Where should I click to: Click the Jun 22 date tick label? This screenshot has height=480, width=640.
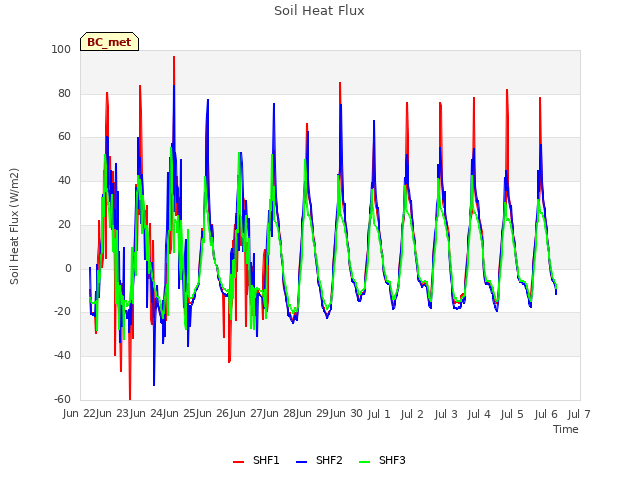(x=79, y=414)
